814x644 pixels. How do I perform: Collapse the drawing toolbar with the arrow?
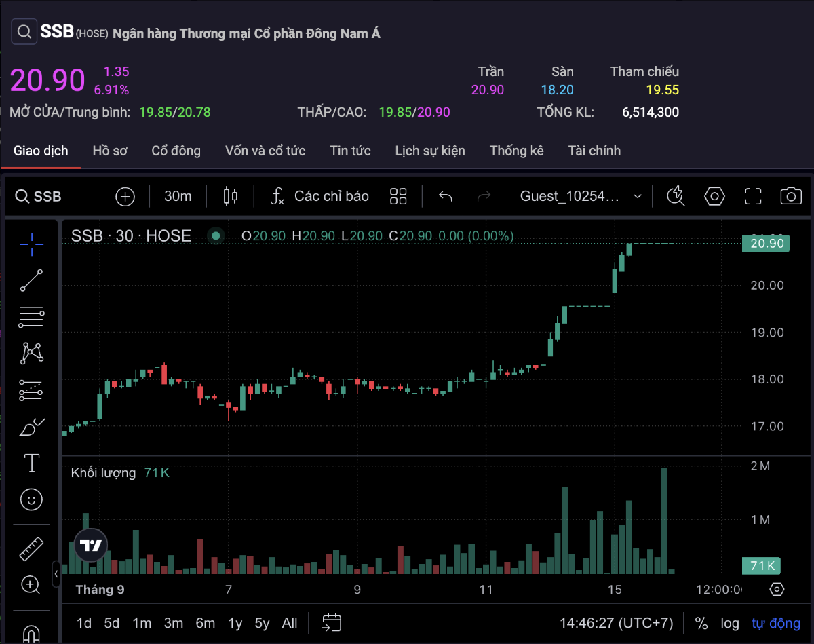[56, 574]
